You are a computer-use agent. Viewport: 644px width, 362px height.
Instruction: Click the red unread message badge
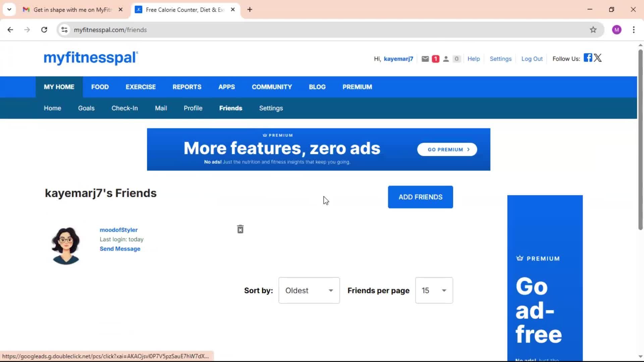435,59
